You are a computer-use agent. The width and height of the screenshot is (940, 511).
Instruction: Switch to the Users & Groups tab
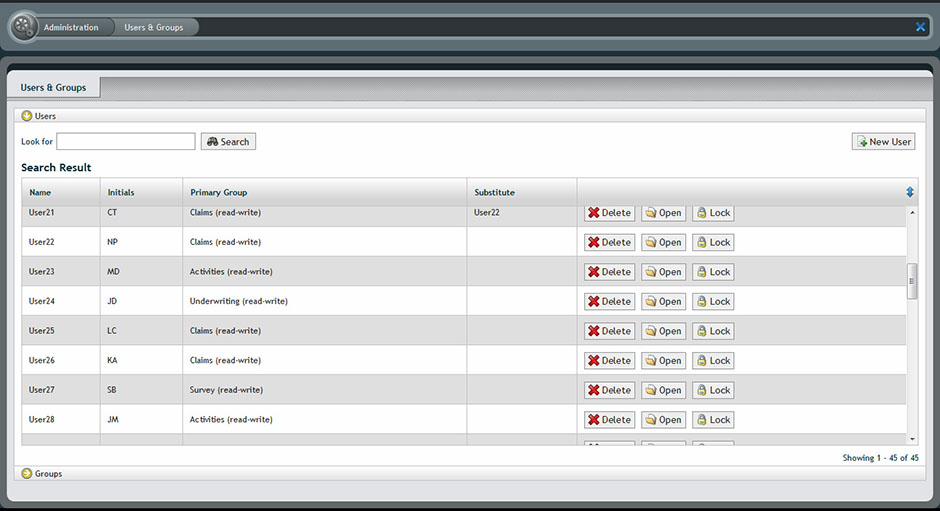tap(53, 88)
